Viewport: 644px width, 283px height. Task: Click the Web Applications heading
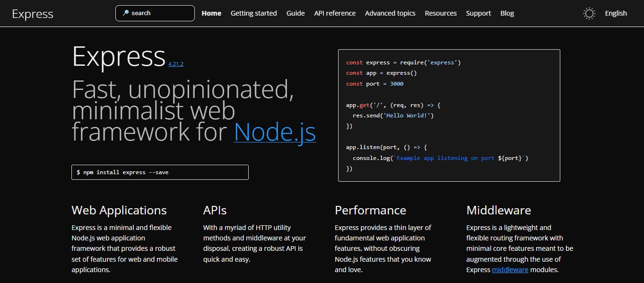[119, 210]
